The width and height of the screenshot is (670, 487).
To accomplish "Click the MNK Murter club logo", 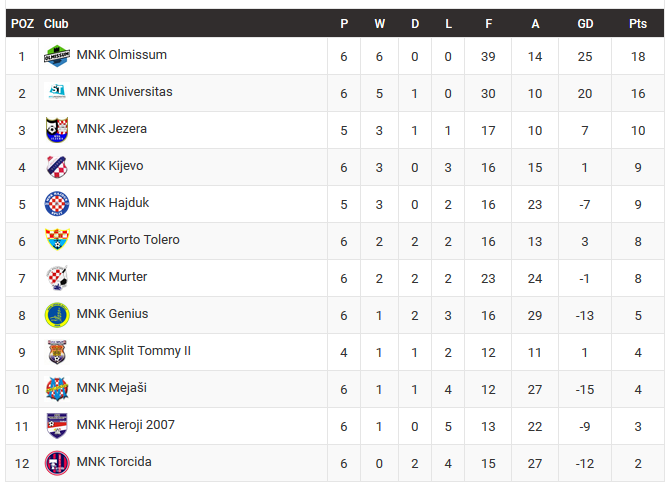I will click(57, 278).
